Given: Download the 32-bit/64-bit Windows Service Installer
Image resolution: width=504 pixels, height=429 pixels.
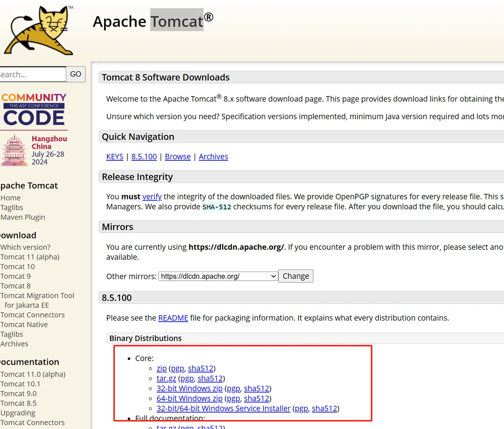Looking at the screenshot, I should (224, 408).
